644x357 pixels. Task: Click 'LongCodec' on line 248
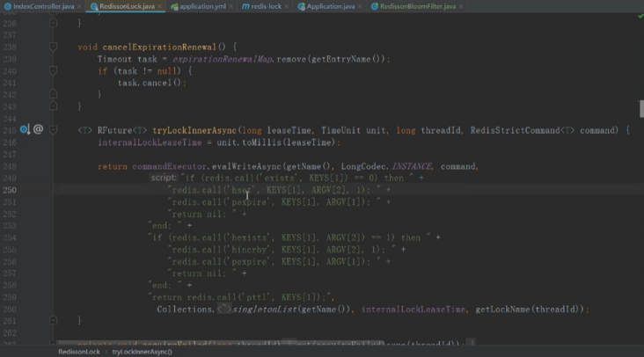(363, 166)
